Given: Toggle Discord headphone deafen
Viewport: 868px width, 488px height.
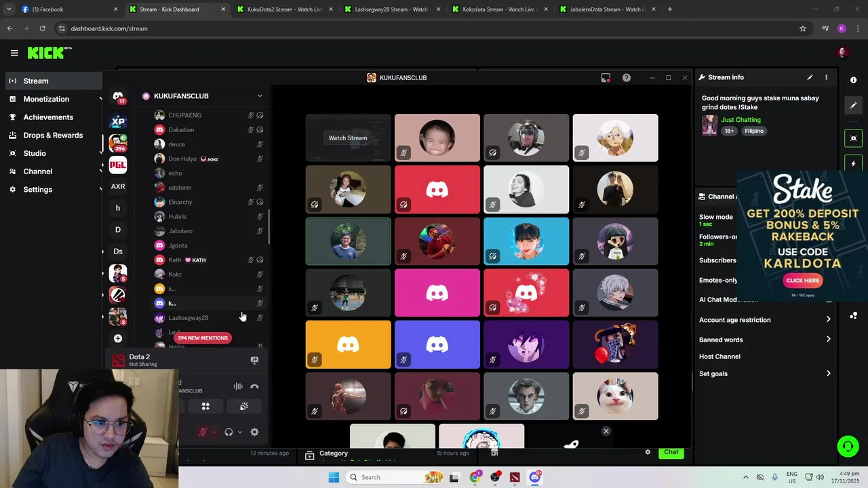Looking at the screenshot, I should tap(229, 432).
